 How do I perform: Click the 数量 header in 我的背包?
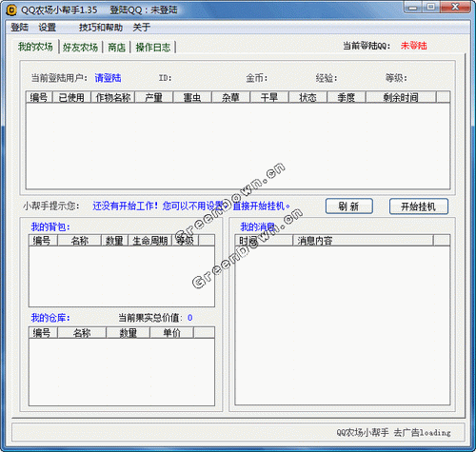click(114, 241)
